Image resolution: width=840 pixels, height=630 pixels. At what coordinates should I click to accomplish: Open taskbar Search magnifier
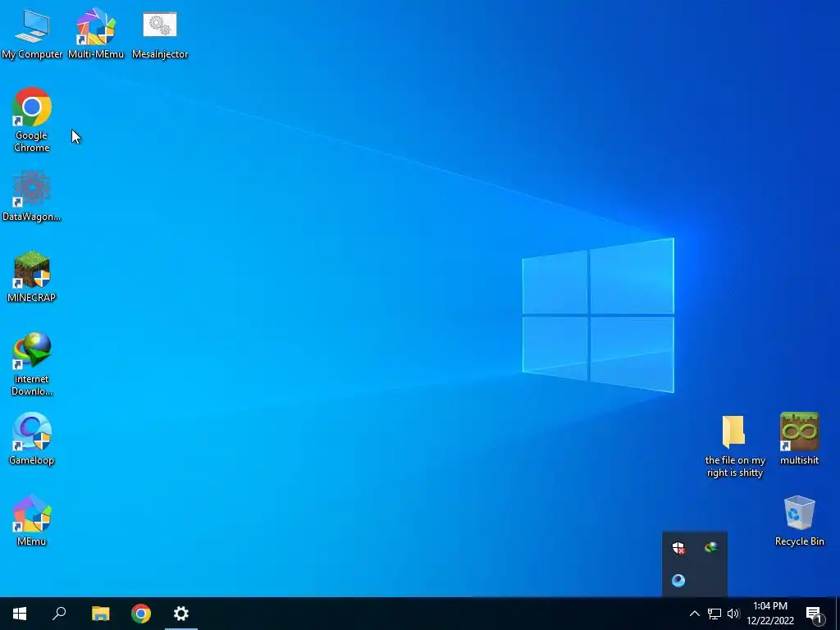pyautogui.click(x=59, y=614)
